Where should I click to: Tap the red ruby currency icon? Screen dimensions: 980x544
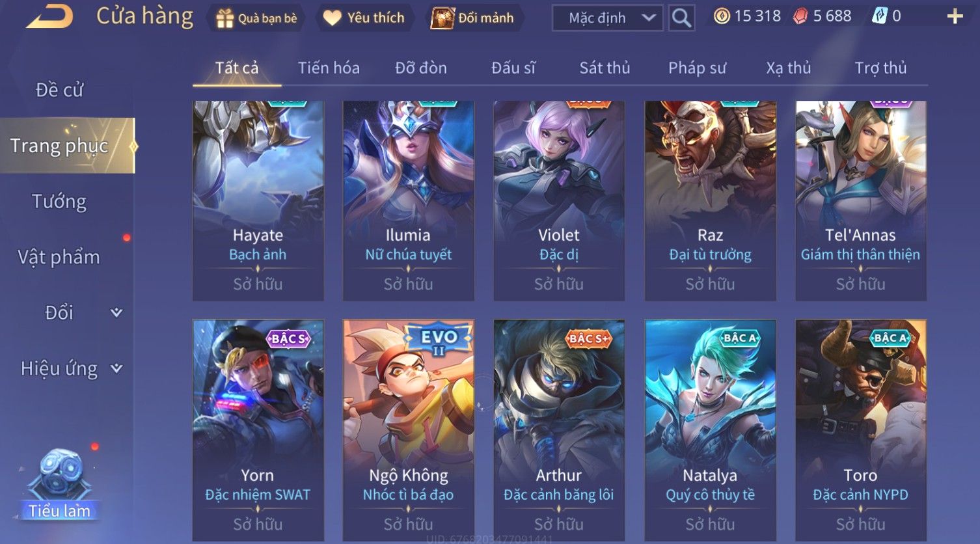pyautogui.click(x=800, y=17)
